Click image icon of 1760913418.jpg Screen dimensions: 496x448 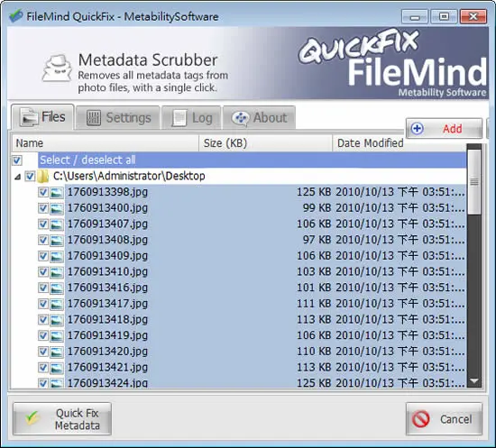click(57, 320)
